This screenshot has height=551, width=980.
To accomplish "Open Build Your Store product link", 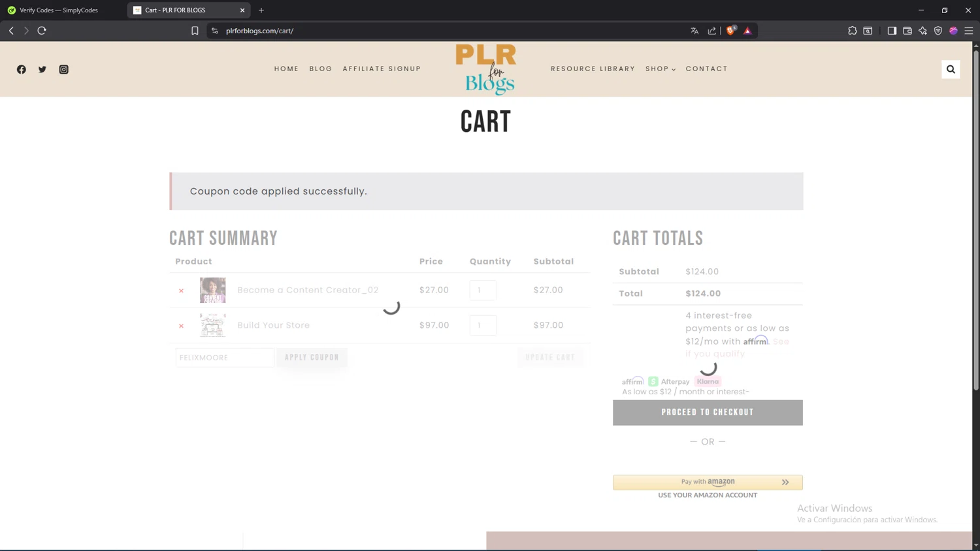I will tap(273, 325).
